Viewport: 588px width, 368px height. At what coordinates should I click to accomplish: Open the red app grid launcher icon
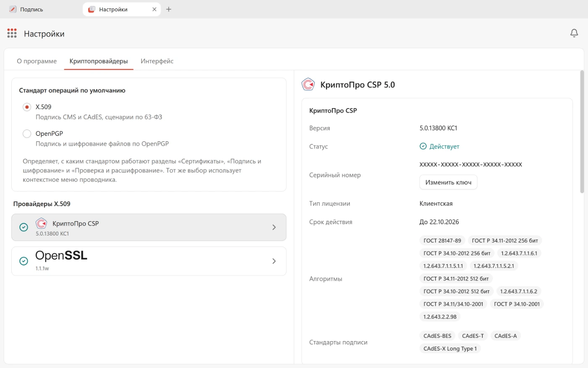12,33
